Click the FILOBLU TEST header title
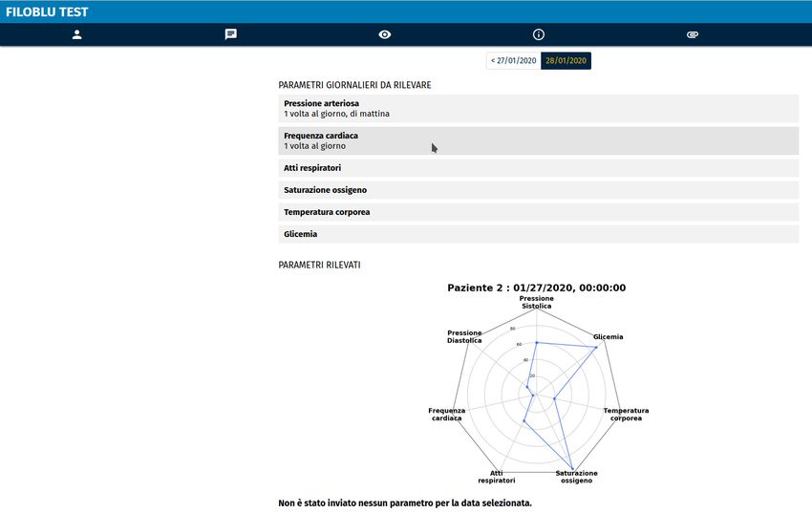 47,11
